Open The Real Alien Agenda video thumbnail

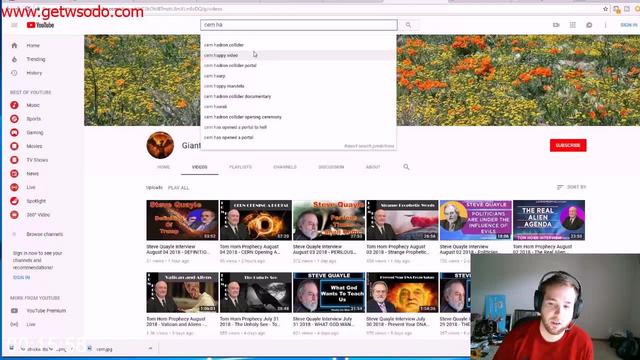pos(549,220)
